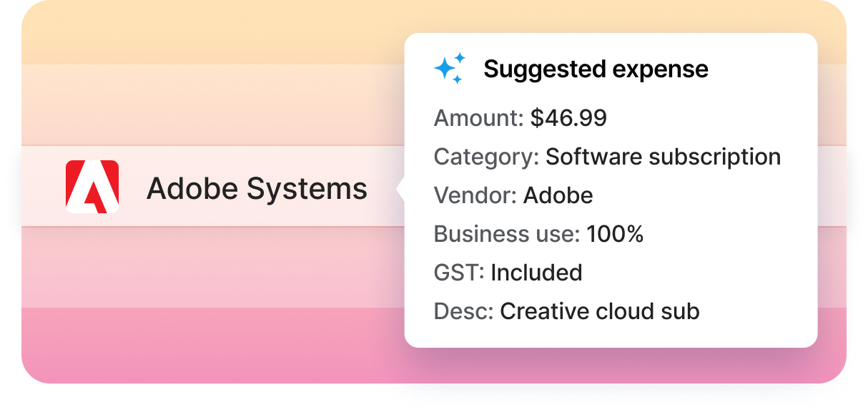
Task: Click the Suggested expense heading
Action: [x=596, y=68]
